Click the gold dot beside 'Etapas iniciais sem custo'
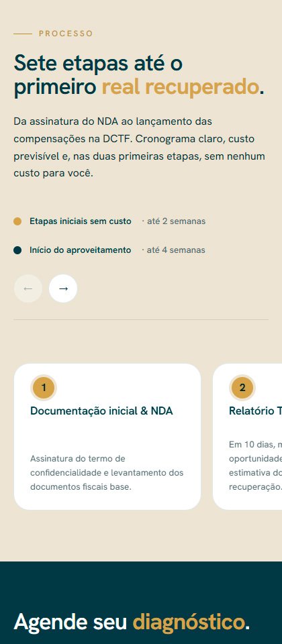 coord(17,221)
